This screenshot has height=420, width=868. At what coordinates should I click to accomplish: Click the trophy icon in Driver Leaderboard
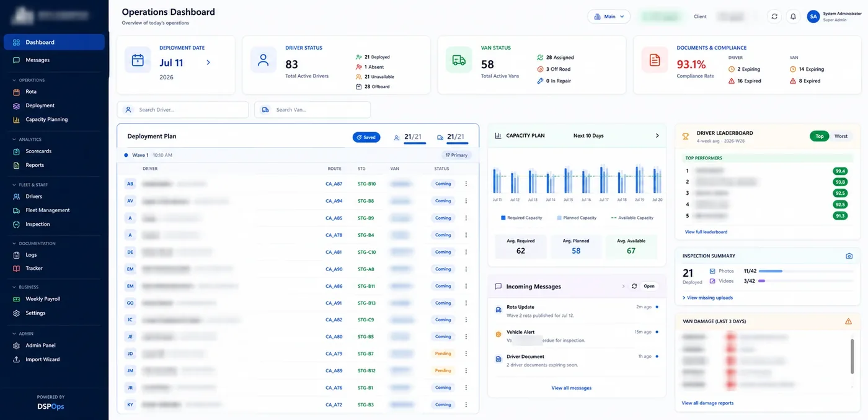coord(686,136)
